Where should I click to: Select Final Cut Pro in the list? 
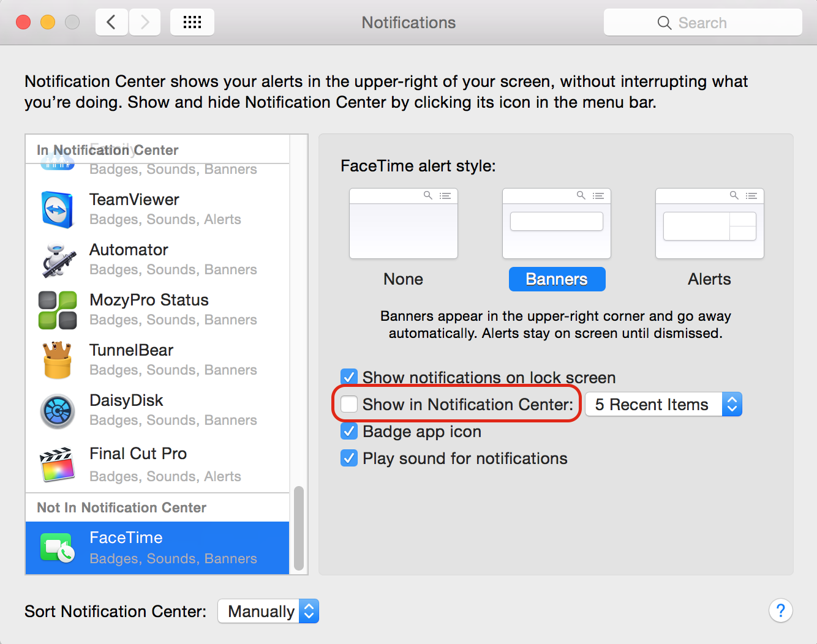point(157,465)
